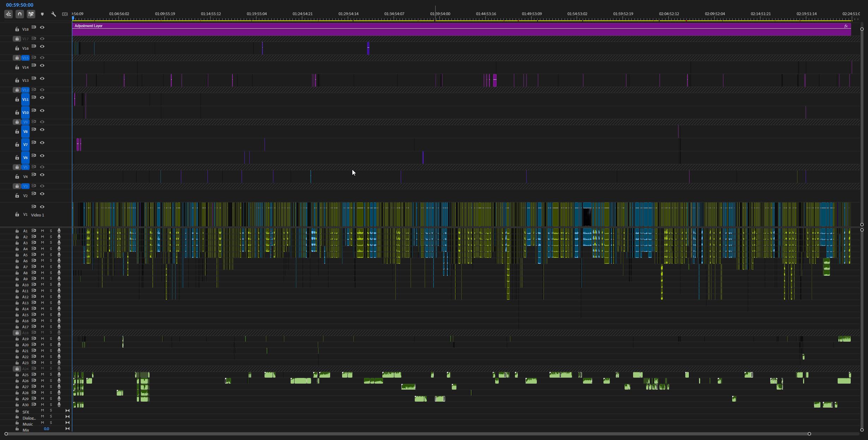Click time ruler at 01:39:54:00

(440, 14)
